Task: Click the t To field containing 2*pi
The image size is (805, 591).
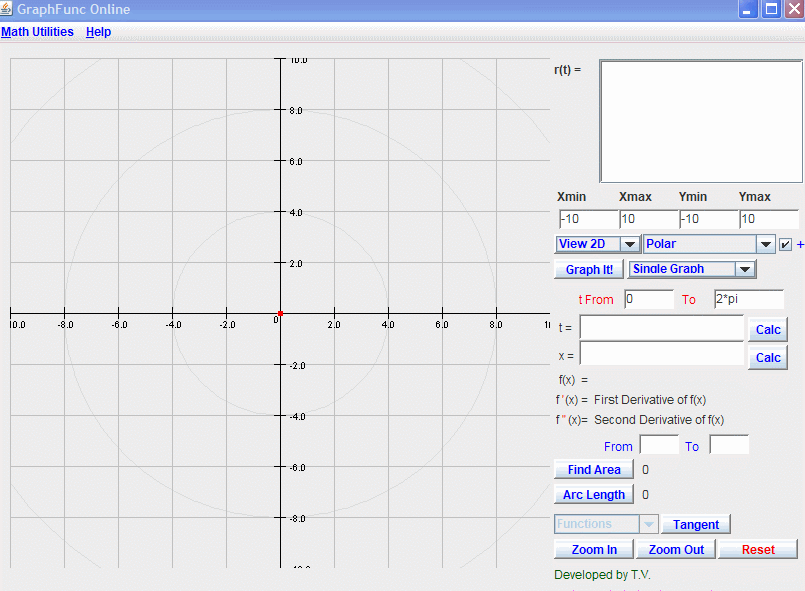Action: (x=749, y=299)
